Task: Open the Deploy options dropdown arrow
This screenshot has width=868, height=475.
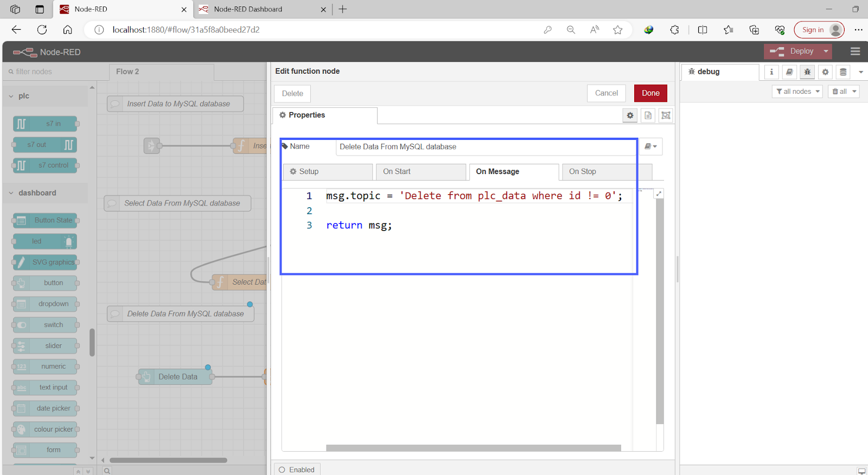Action: pos(826,52)
